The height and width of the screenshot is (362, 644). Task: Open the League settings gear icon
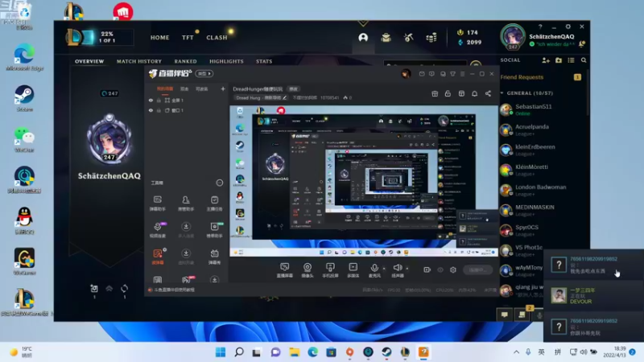click(x=568, y=27)
